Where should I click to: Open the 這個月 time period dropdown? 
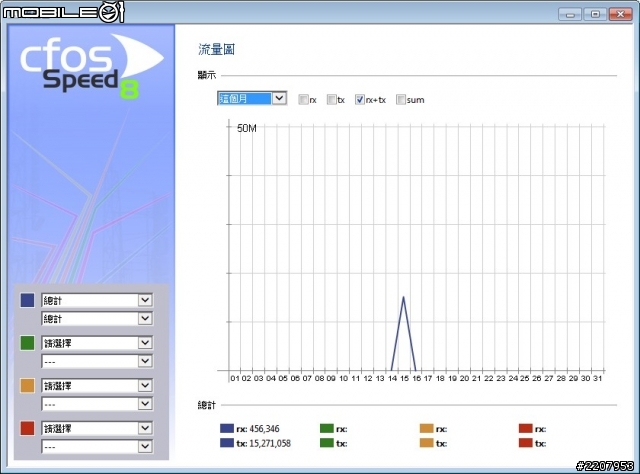point(252,98)
